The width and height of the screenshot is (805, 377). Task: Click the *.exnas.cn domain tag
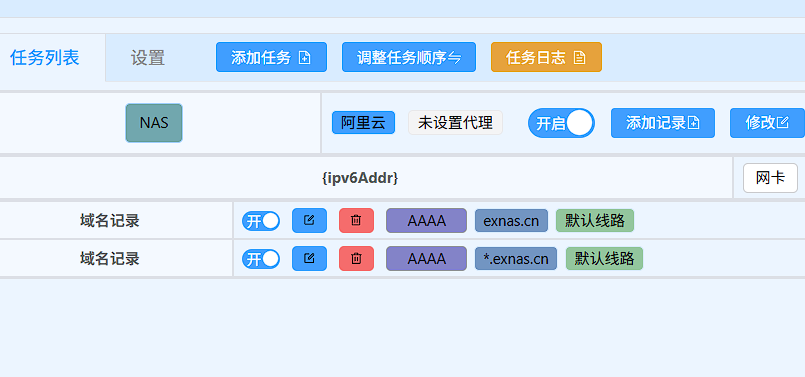tap(516, 258)
